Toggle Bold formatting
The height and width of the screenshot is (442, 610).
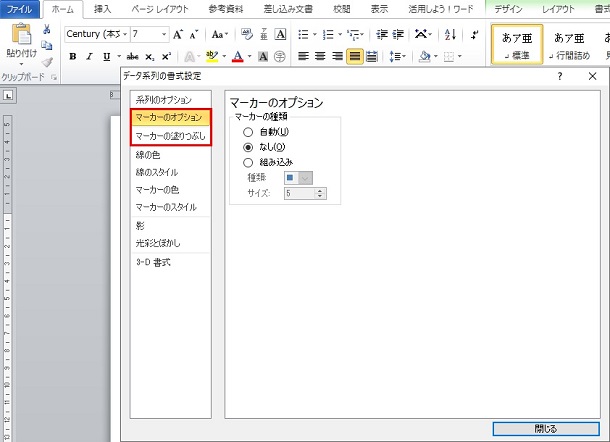coord(72,56)
